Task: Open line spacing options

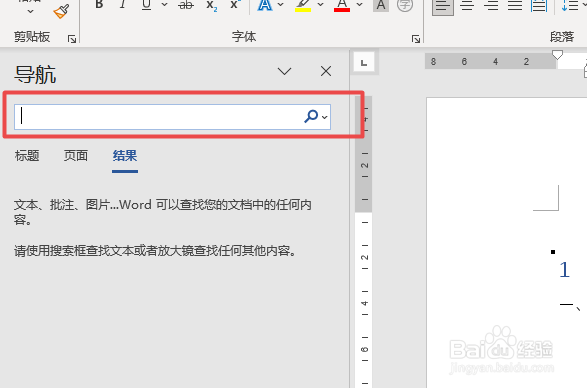Action: 571,5
